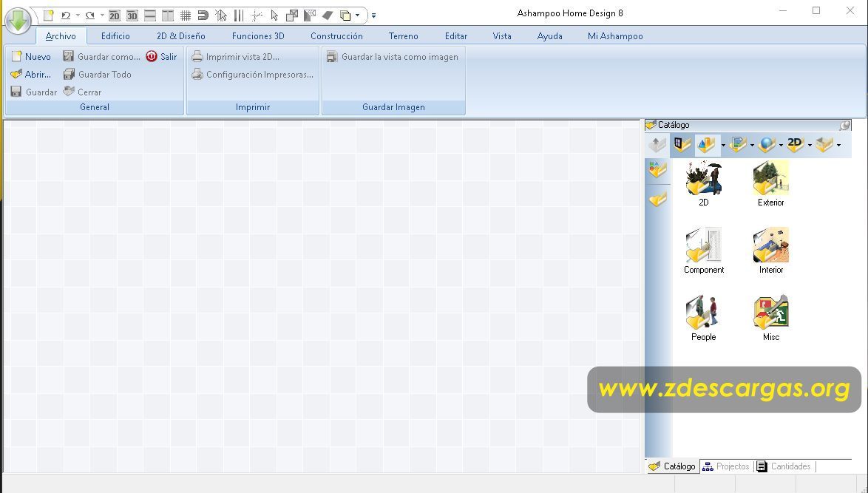Click the dashed crosshair construction icon

pos(257,16)
